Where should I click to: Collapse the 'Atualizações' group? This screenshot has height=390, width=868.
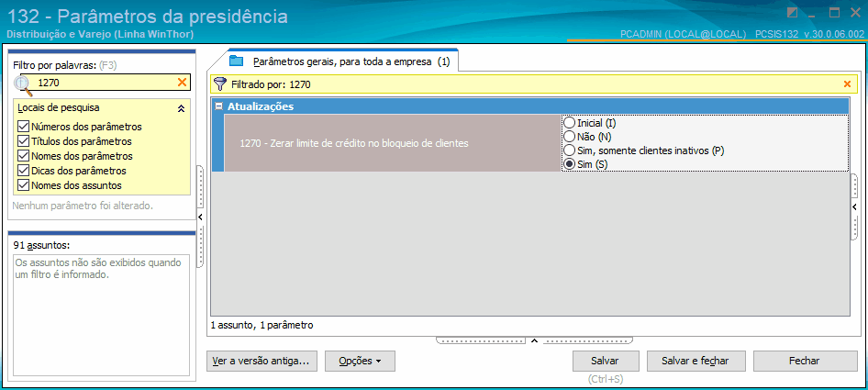pos(218,106)
